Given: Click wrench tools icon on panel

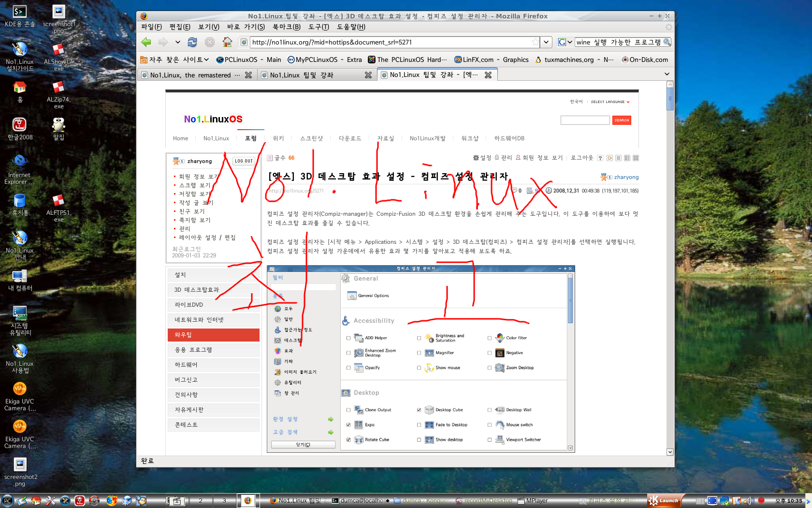Looking at the screenshot, I should 51,501.
